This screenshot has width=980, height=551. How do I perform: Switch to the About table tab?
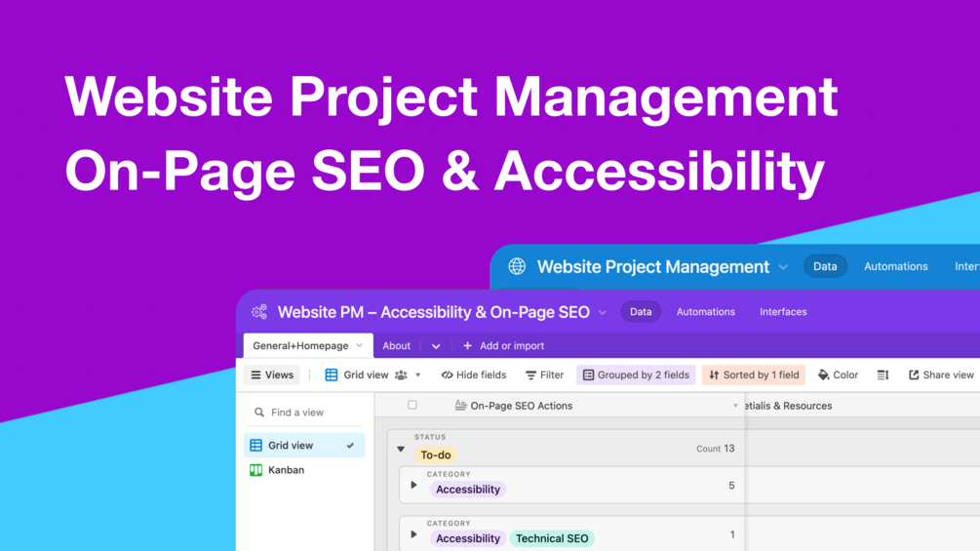(396, 346)
